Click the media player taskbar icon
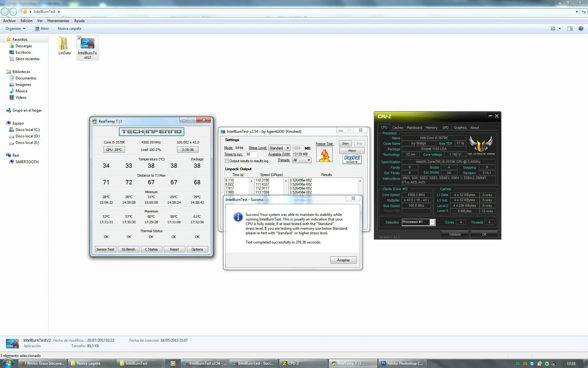Screen dimensions: 588x368 [x=173, y=363]
